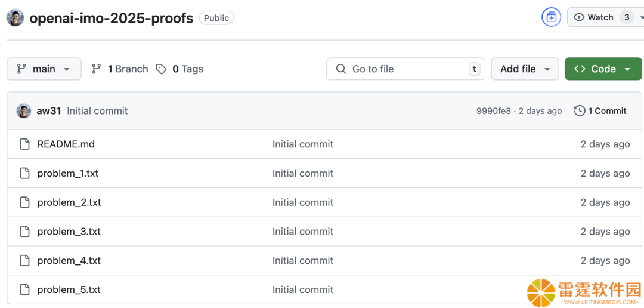The width and height of the screenshot is (644, 308).
Task: Open the problem_3.txt file
Action: pos(69,232)
